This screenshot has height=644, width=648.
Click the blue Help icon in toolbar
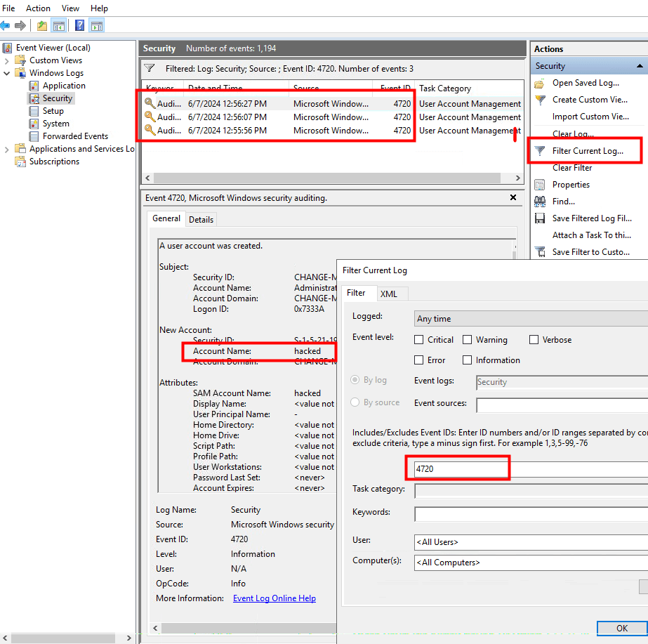(79, 26)
